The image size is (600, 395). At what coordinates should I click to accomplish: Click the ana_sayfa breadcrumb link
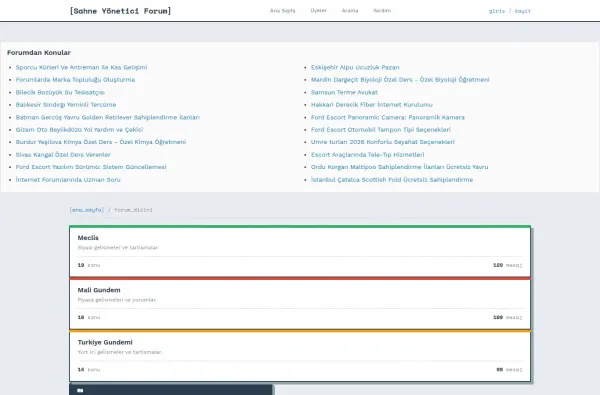[86, 210]
